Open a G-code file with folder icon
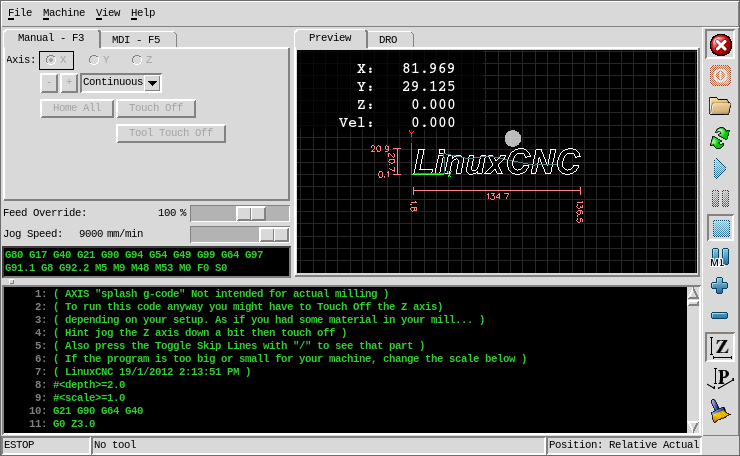This screenshot has height=456, width=740. (x=720, y=106)
